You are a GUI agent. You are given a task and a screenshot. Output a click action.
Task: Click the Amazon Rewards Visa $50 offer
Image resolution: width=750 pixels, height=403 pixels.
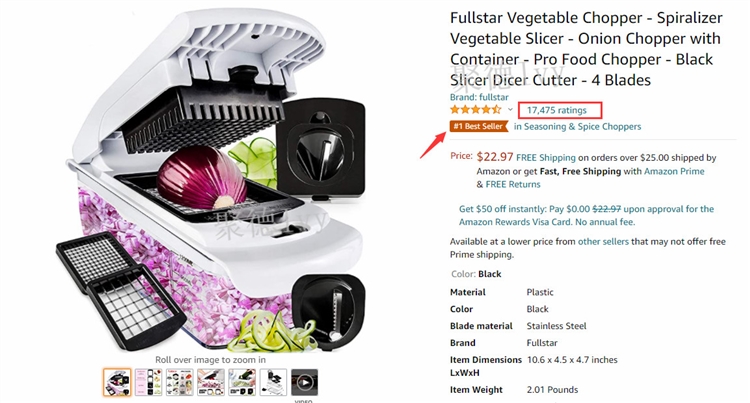coord(586,216)
